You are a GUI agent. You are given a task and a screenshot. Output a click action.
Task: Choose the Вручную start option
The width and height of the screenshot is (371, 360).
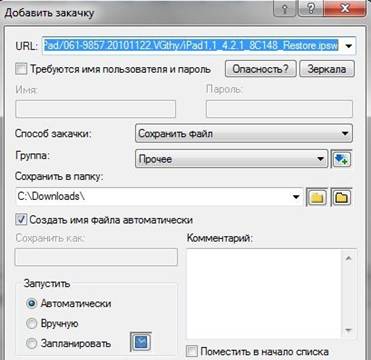click(x=31, y=323)
